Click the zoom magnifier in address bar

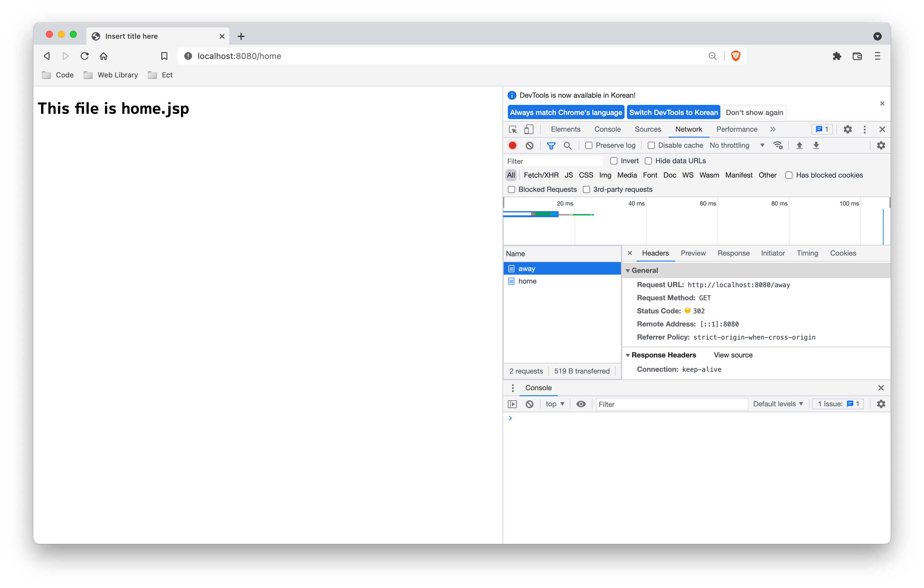point(713,56)
